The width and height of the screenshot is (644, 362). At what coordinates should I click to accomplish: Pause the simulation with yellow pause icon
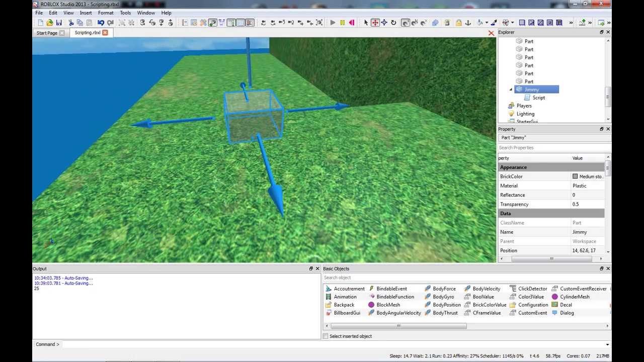pyautogui.click(x=343, y=23)
